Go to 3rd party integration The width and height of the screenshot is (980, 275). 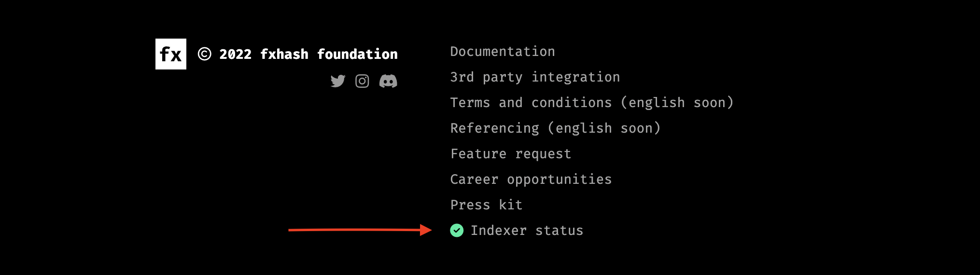(535, 77)
